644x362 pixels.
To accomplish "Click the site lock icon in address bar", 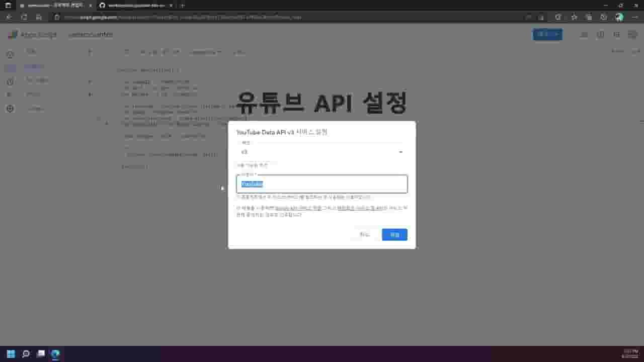I will [57, 17].
